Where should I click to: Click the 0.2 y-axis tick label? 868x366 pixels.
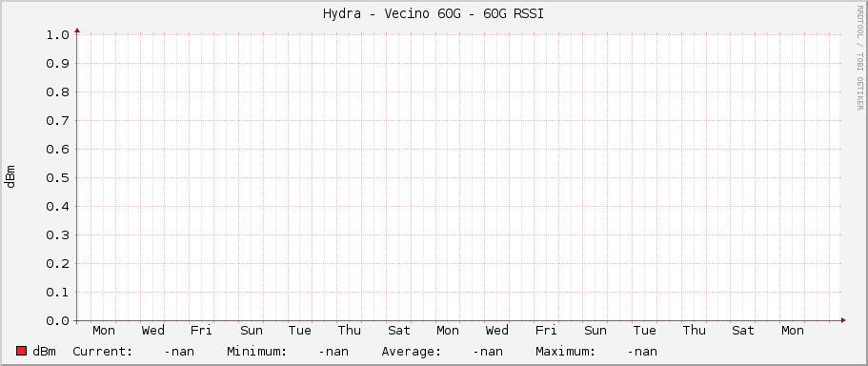(x=58, y=264)
